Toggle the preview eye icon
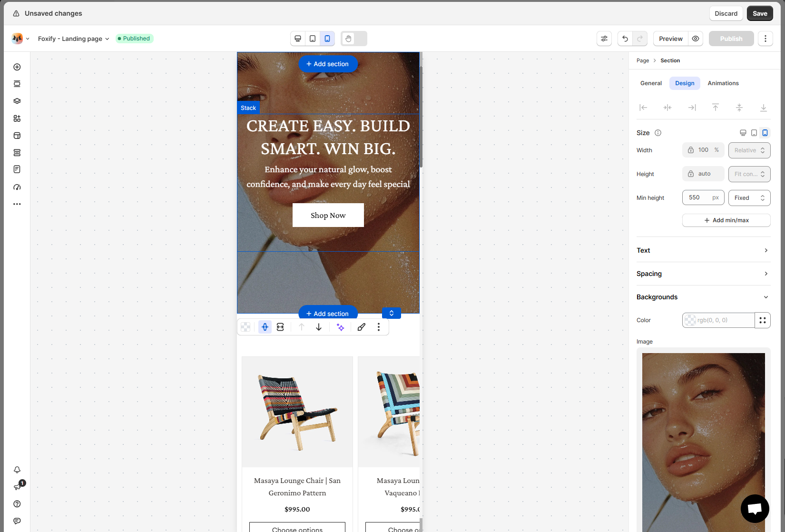This screenshot has width=785, height=532. coord(696,39)
